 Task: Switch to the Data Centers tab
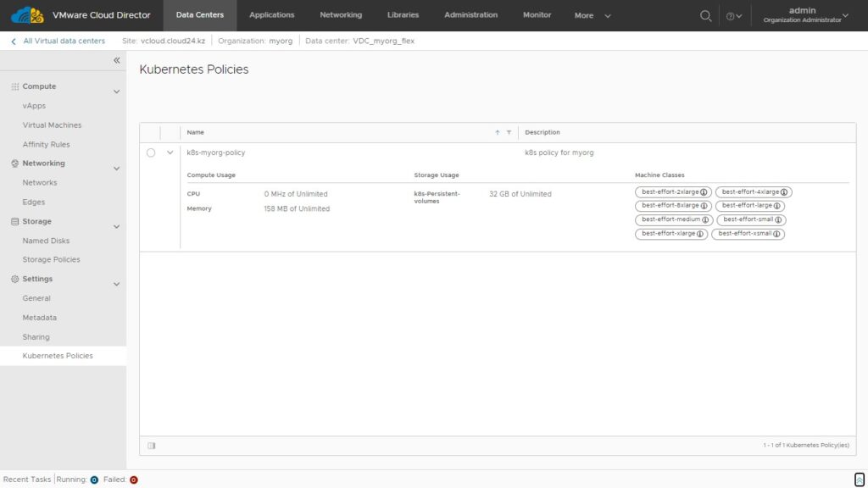200,15
